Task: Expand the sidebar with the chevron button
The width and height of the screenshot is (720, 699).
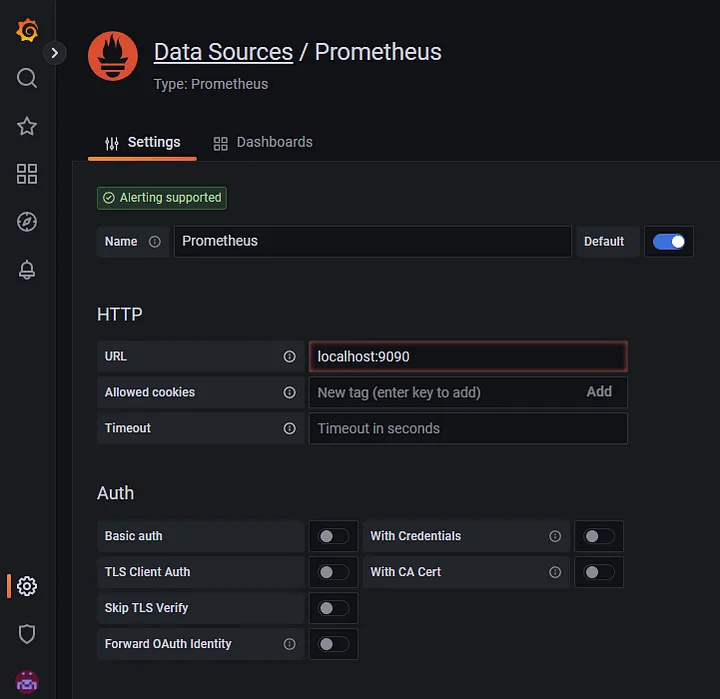Action: tap(55, 52)
